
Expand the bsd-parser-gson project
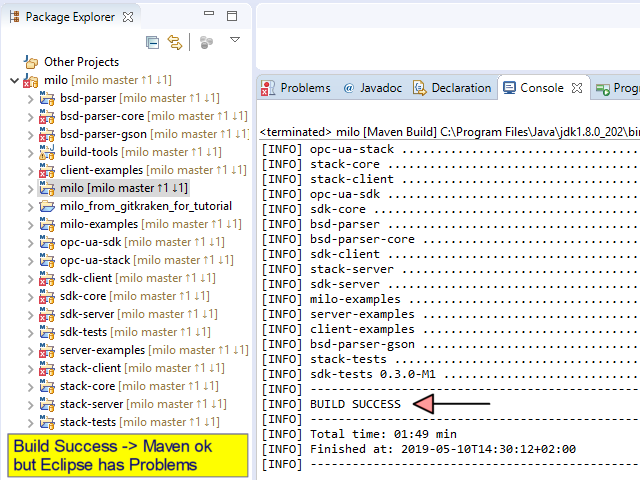point(30,135)
